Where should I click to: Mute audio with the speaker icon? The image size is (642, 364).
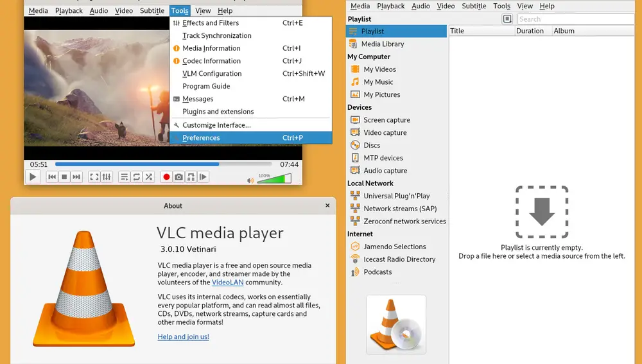250,180
